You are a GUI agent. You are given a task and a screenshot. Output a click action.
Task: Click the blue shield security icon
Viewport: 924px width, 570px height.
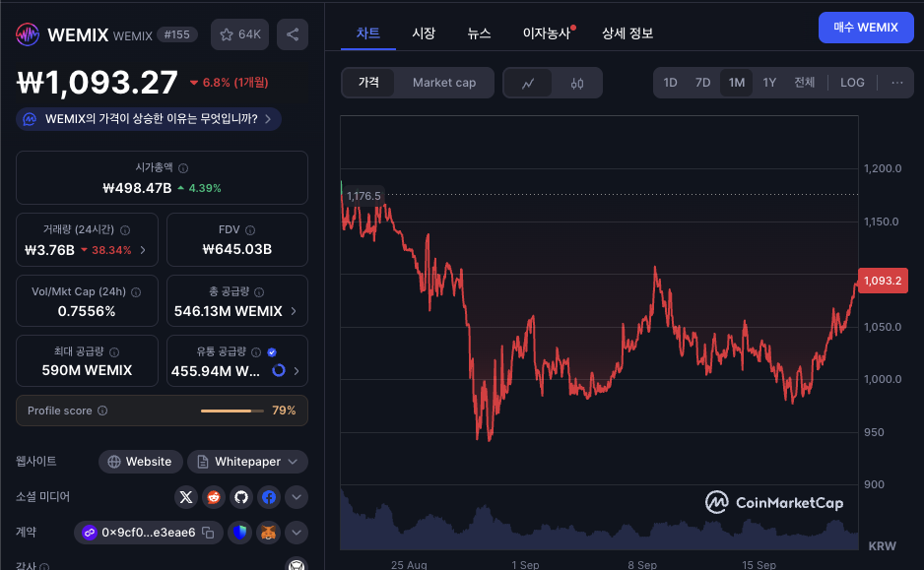[x=241, y=533]
